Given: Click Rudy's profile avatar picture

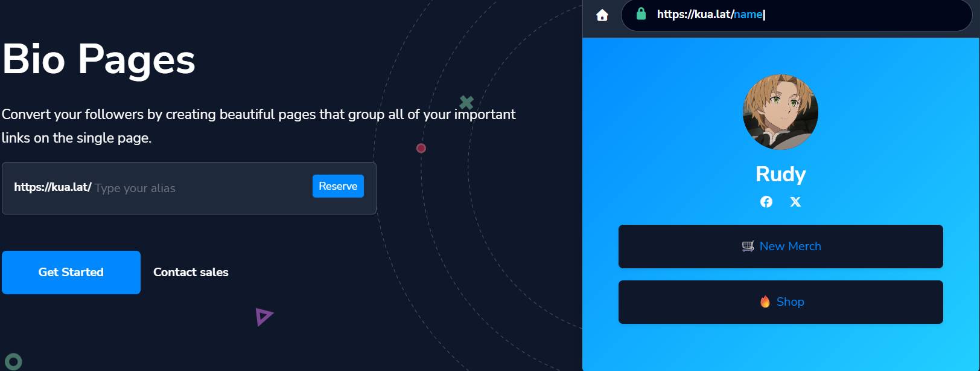Looking at the screenshot, I should point(780,112).
